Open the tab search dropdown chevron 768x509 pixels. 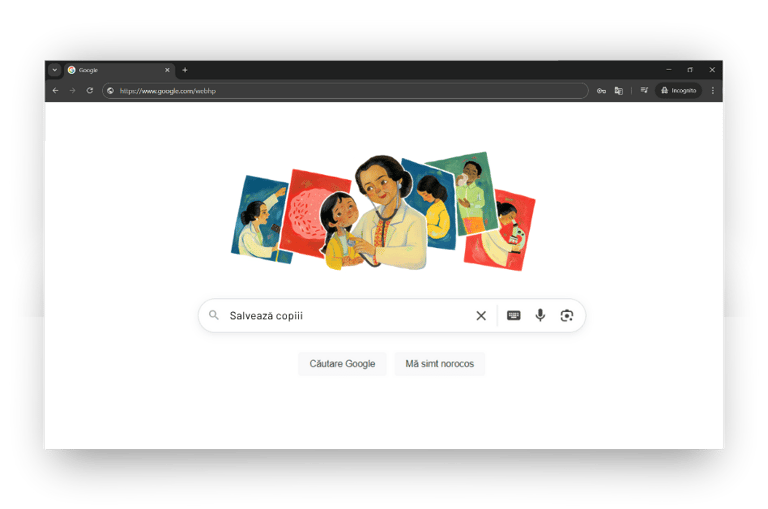(54, 70)
